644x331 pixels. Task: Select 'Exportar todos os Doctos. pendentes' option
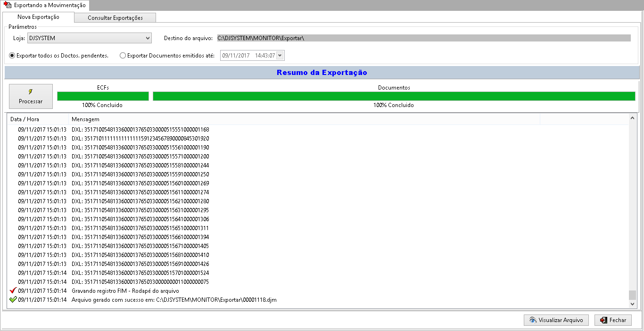coord(59,56)
